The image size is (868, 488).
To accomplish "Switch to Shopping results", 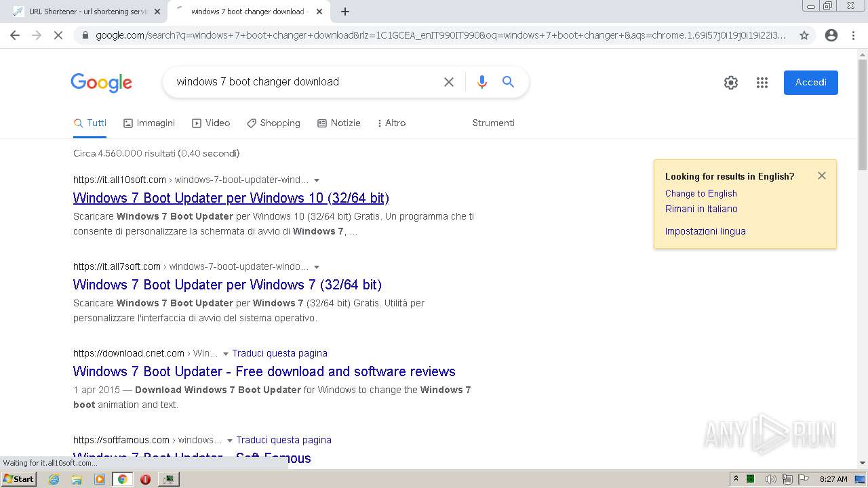I will 273,123.
